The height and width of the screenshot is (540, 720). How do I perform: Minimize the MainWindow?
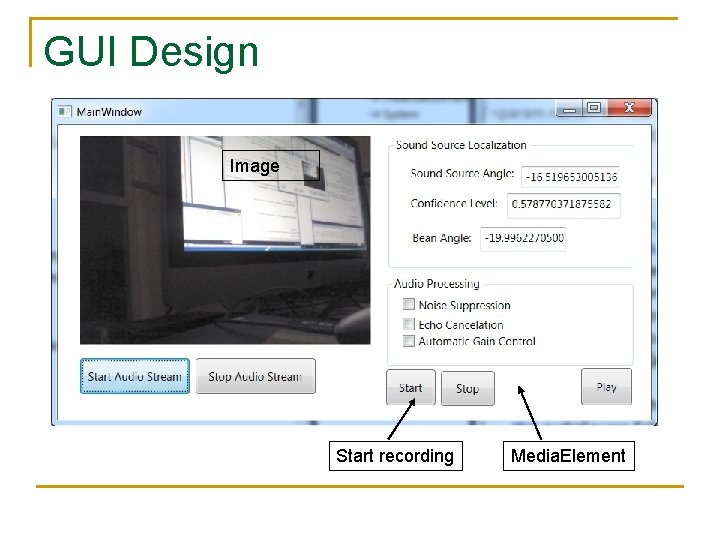click(569, 109)
